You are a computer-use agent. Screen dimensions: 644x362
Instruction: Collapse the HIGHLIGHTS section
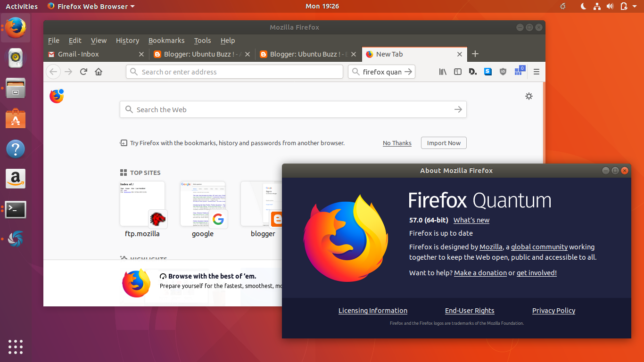pos(124,259)
